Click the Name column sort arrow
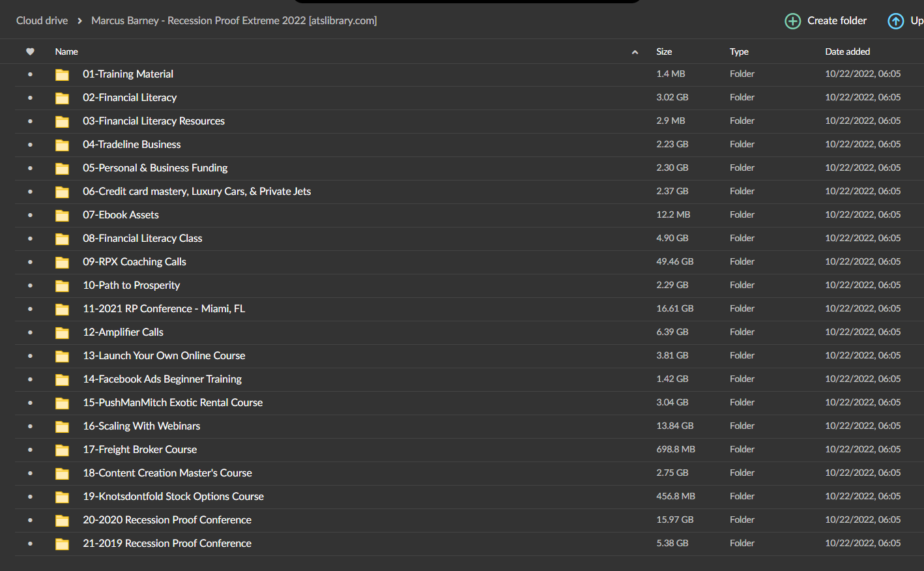 pos(635,52)
